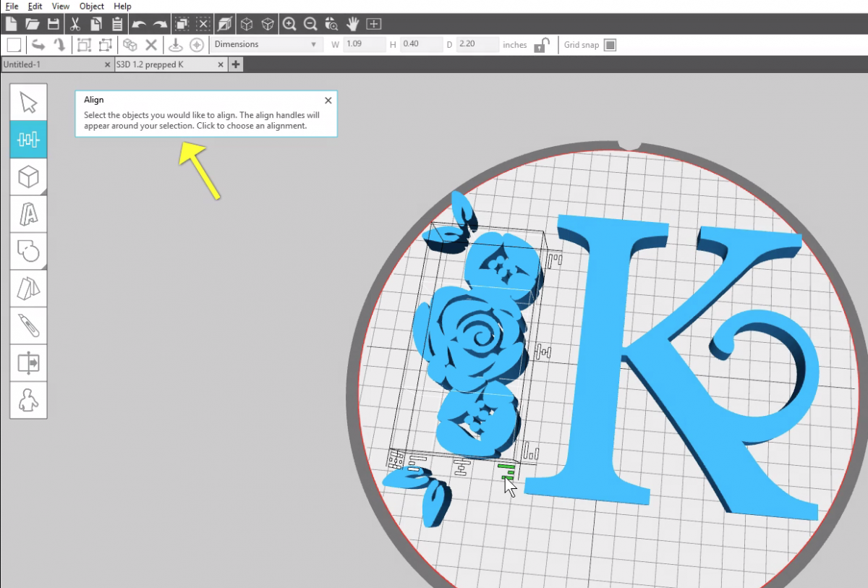Open the File menu
The image size is (868, 588).
(12, 6)
